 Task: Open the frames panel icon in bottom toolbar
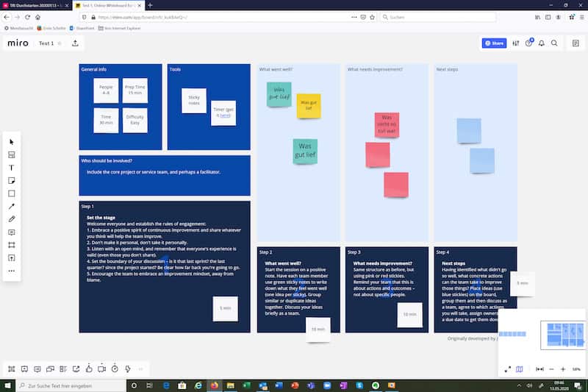[12, 369]
